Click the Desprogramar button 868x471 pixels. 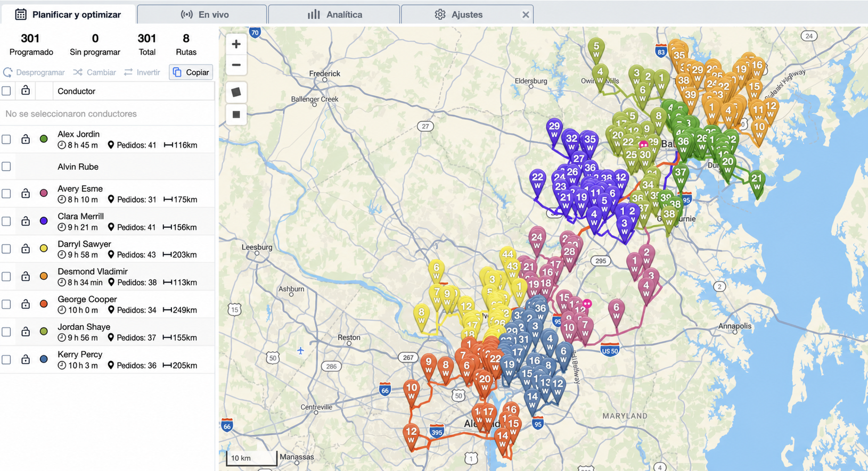(34, 72)
